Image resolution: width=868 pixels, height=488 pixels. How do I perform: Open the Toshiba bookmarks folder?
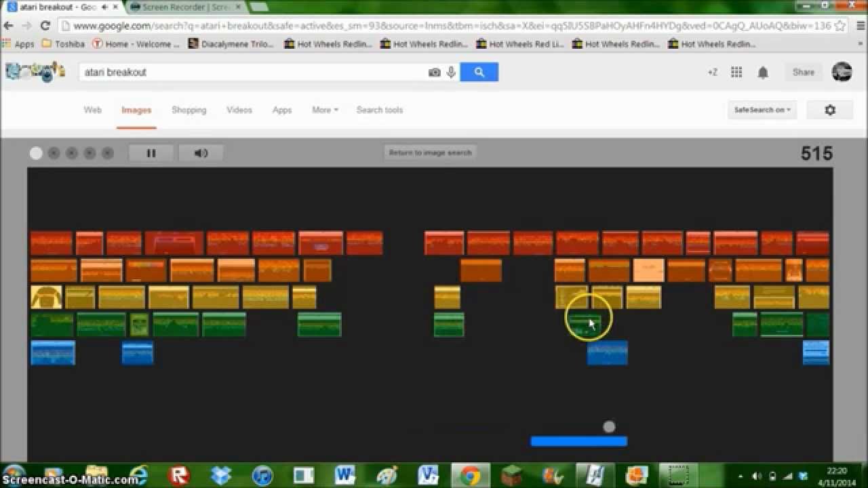click(x=64, y=44)
